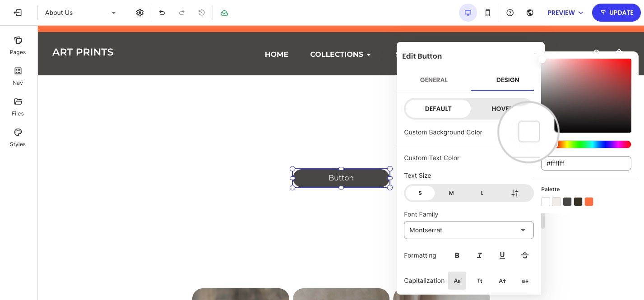Click the exit editor icon
The width and height of the screenshot is (644, 300).
coord(18,13)
